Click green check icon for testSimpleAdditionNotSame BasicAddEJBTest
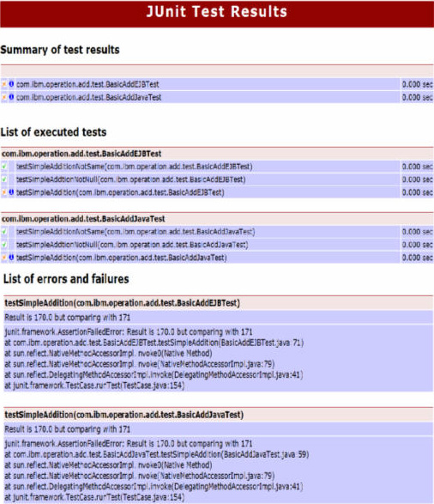The image size is (434, 504). tap(4, 167)
